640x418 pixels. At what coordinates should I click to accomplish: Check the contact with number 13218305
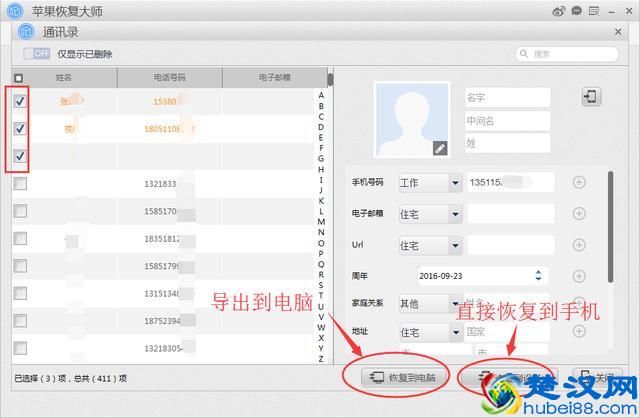click(20, 348)
